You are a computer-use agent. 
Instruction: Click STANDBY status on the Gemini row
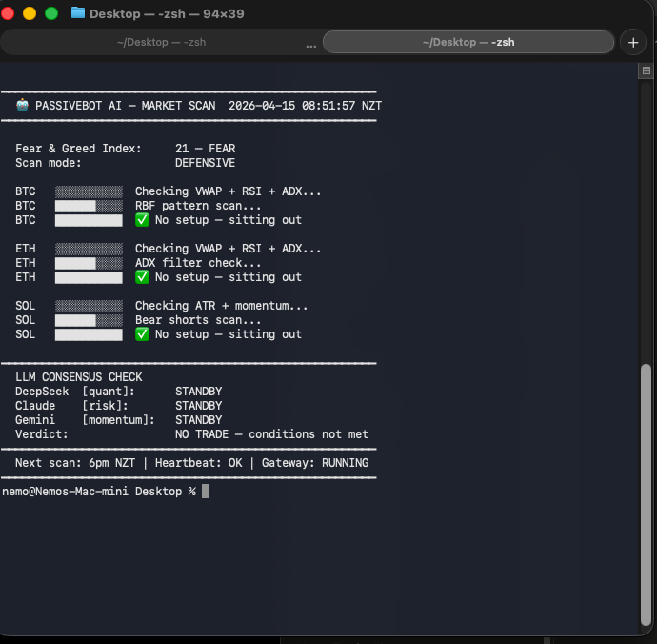point(199,420)
